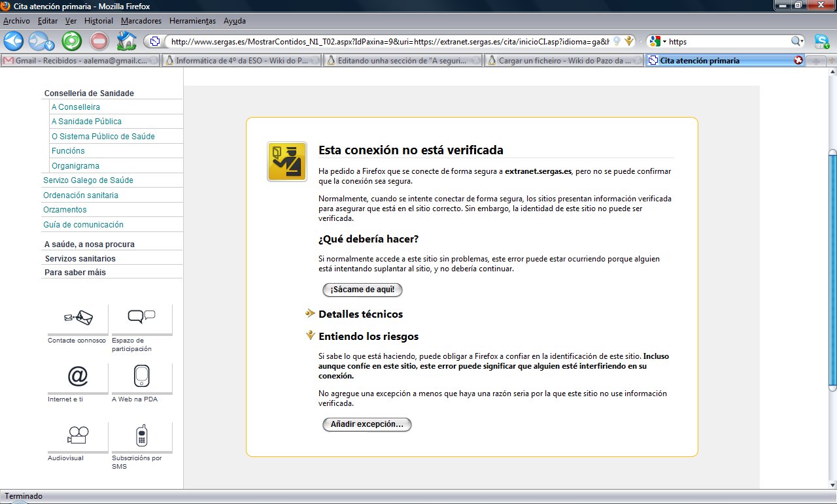Viewport: 837px width, 504px height.
Task: Click the Añadir excepción button
Action: coord(367,424)
